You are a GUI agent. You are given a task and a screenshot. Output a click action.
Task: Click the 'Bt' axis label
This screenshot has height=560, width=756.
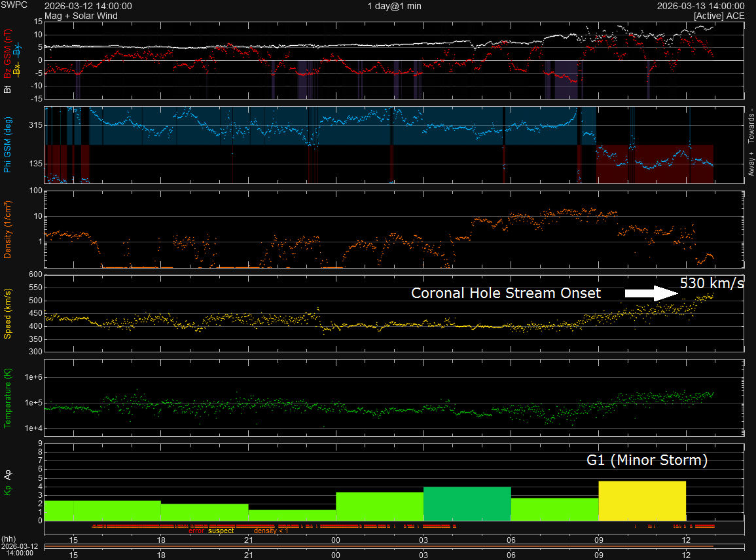coord(7,90)
